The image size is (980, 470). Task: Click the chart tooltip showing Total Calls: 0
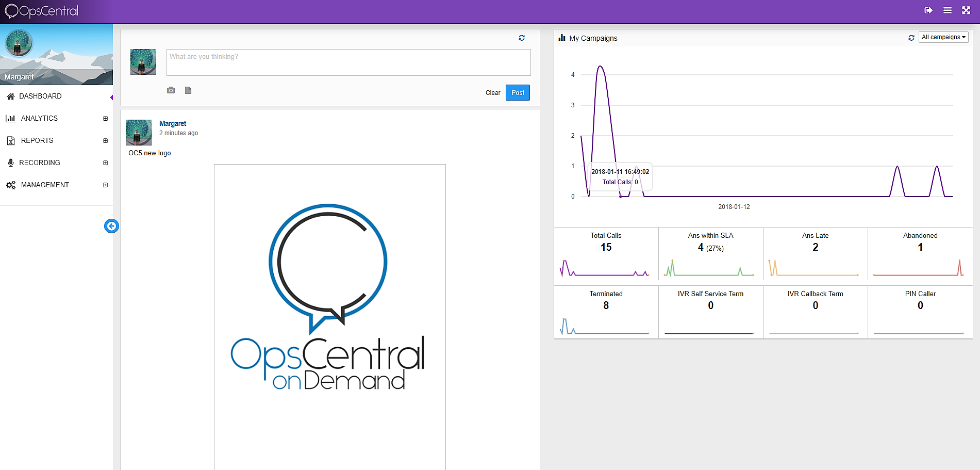click(620, 177)
